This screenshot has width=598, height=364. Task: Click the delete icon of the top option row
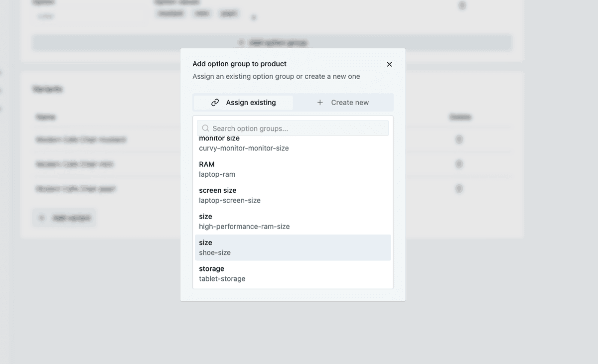tap(462, 6)
